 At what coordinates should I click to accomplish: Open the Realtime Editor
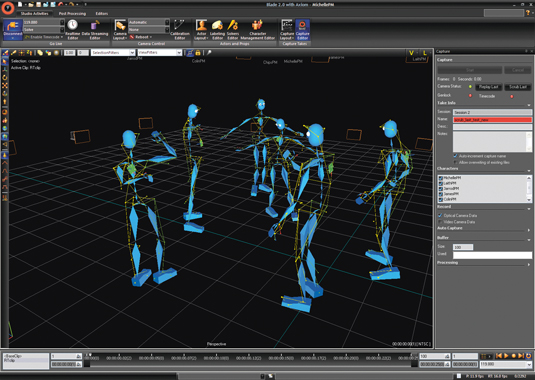[x=72, y=30]
